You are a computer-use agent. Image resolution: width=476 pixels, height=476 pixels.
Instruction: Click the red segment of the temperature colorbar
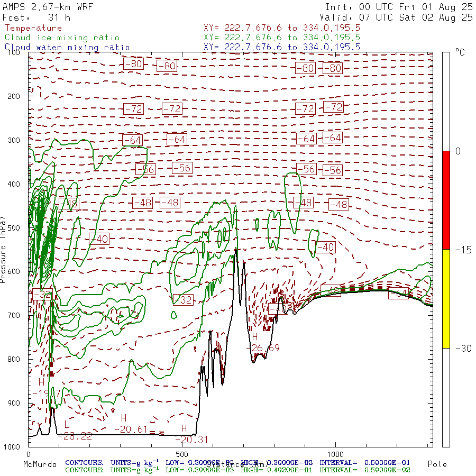click(446, 200)
